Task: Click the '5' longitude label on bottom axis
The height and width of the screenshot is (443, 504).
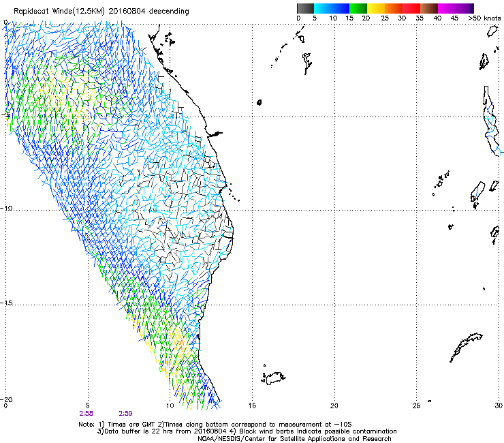Action: (88, 406)
